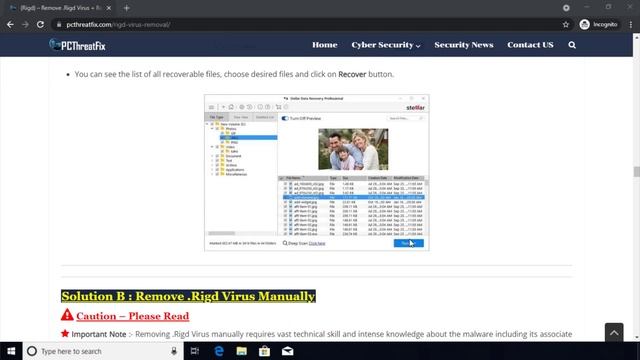The height and width of the screenshot is (360, 640).
Task: Open Task View from the taskbar
Action: pyautogui.click(x=195, y=351)
